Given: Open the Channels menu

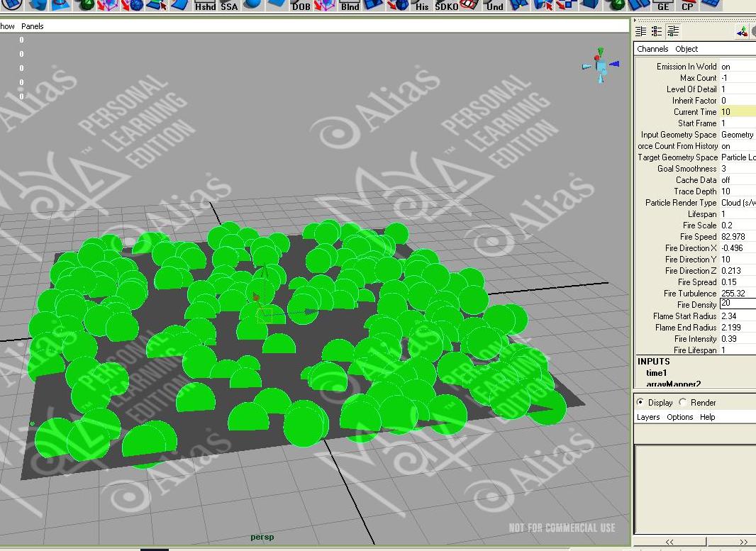Looking at the screenshot, I should (x=652, y=49).
